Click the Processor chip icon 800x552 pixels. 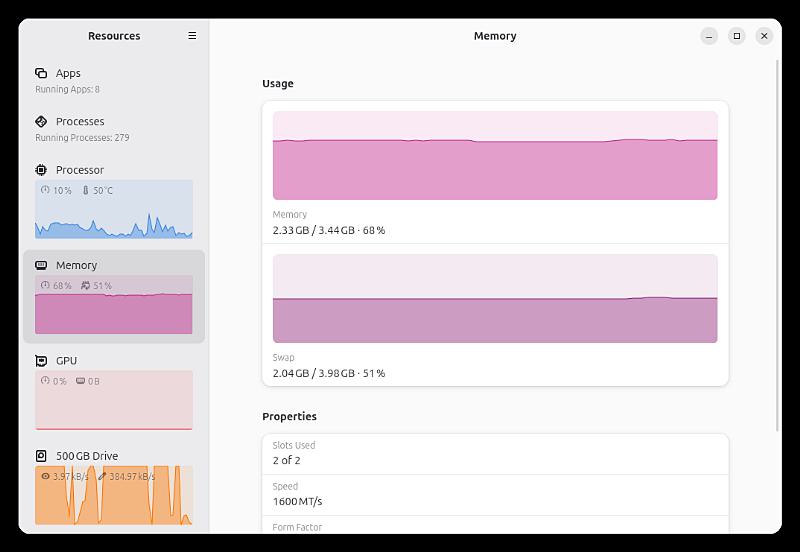pos(41,170)
